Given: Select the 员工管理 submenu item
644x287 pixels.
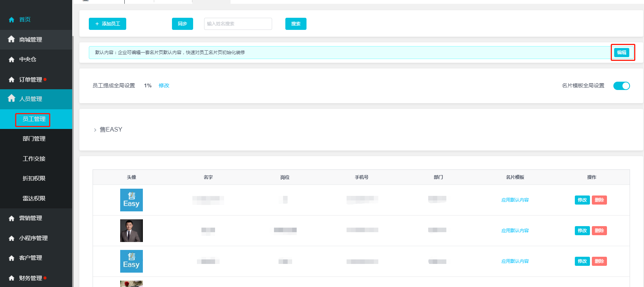Looking at the screenshot, I should (36, 119).
